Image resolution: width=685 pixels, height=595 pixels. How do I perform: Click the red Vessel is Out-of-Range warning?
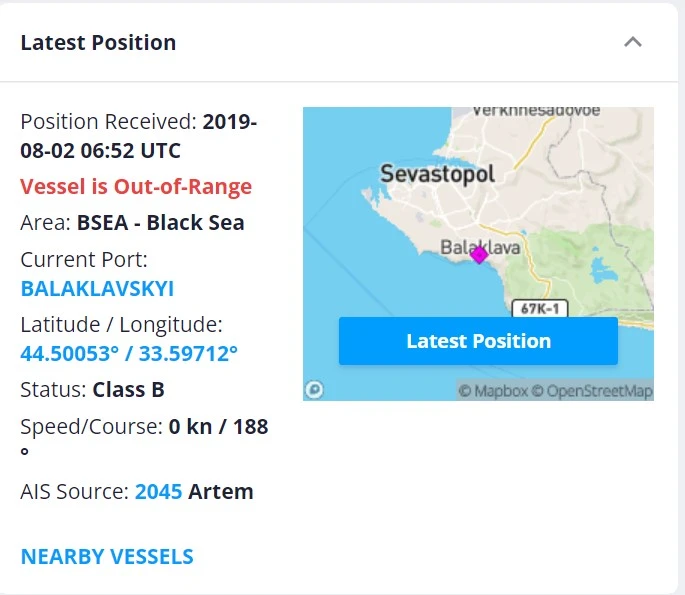click(x=136, y=187)
